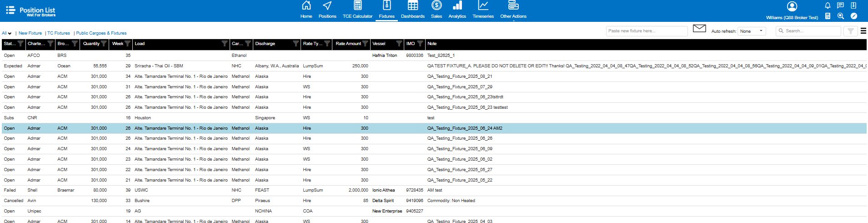
Task: Open the TCE Calculator
Action: (x=357, y=6)
